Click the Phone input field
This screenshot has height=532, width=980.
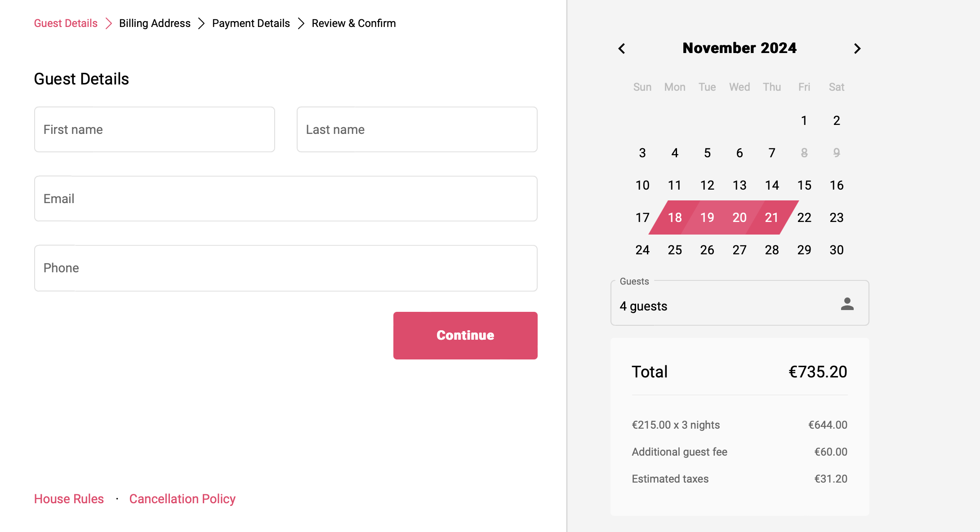[286, 268]
